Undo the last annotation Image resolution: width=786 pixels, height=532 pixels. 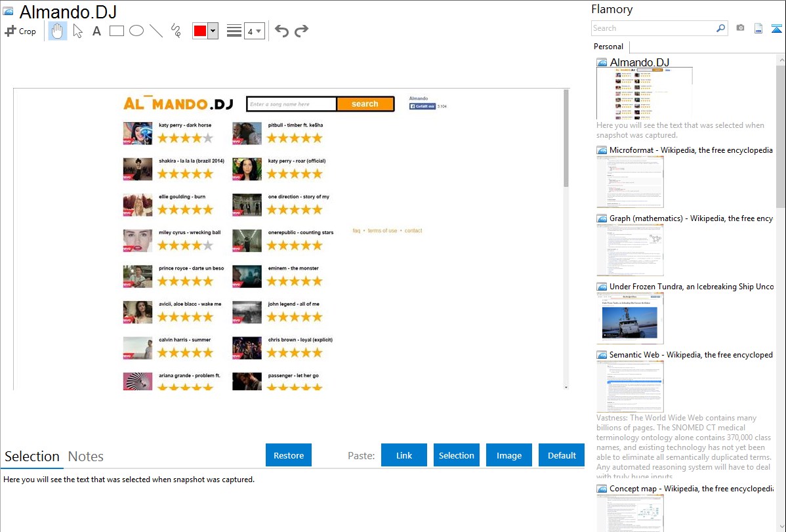[281, 31]
